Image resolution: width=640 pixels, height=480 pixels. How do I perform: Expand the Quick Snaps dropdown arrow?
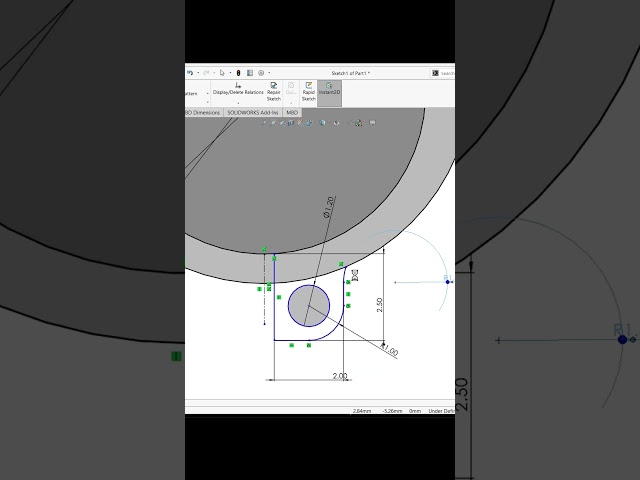[291, 103]
